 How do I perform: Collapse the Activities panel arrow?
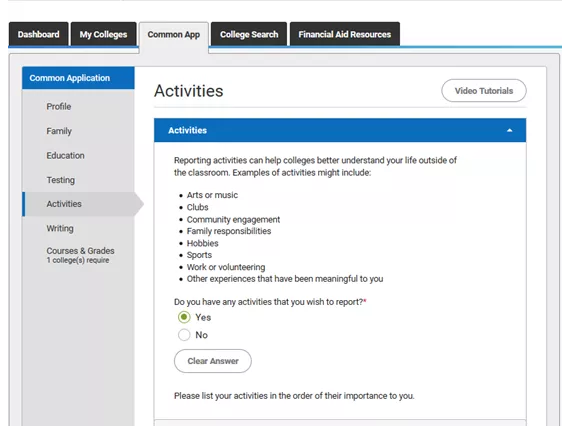pos(509,130)
